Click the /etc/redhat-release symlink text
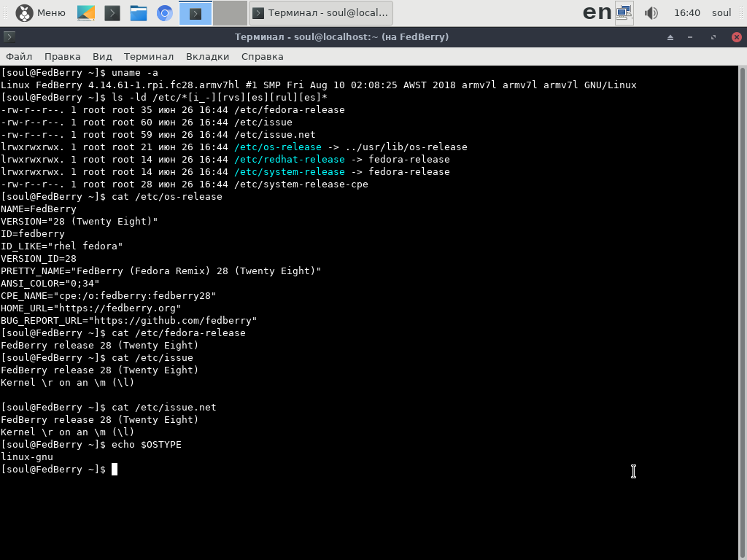Viewport: 747px width, 560px height. point(289,160)
